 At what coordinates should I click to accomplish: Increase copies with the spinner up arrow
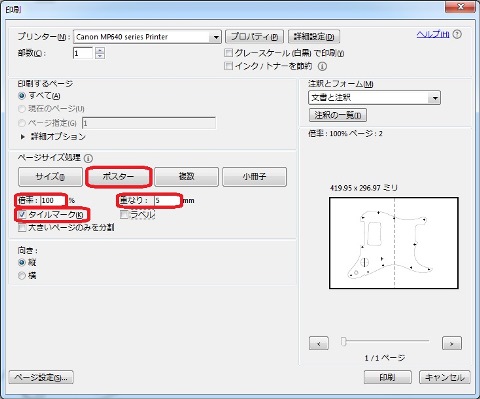pyautogui.click(x=100, y=50)
